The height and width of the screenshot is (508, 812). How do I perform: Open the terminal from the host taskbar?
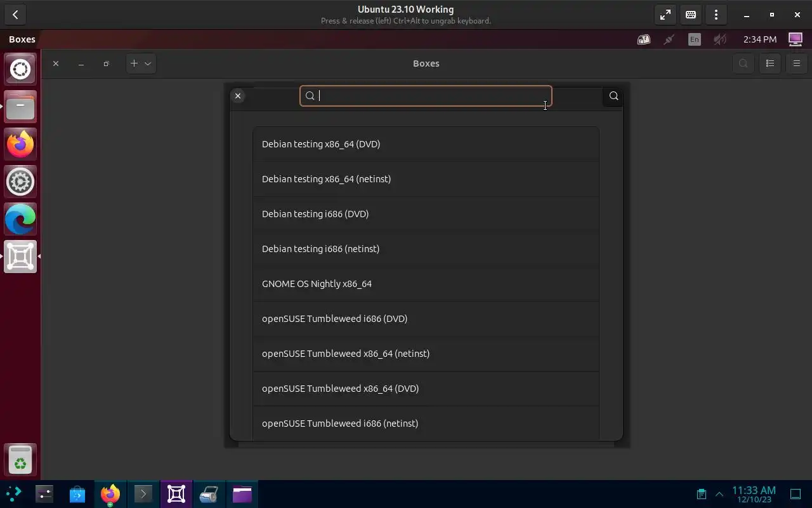point(143,494)
